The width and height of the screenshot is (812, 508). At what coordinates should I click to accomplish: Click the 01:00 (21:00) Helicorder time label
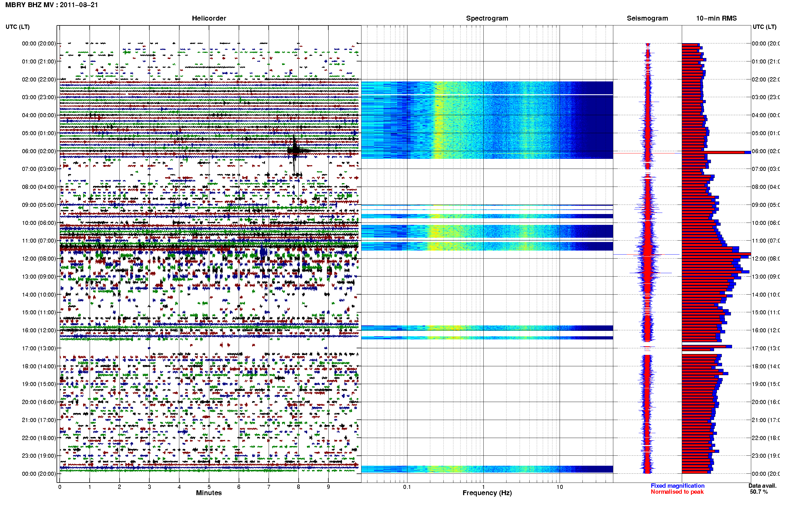[x=39, y=61]
